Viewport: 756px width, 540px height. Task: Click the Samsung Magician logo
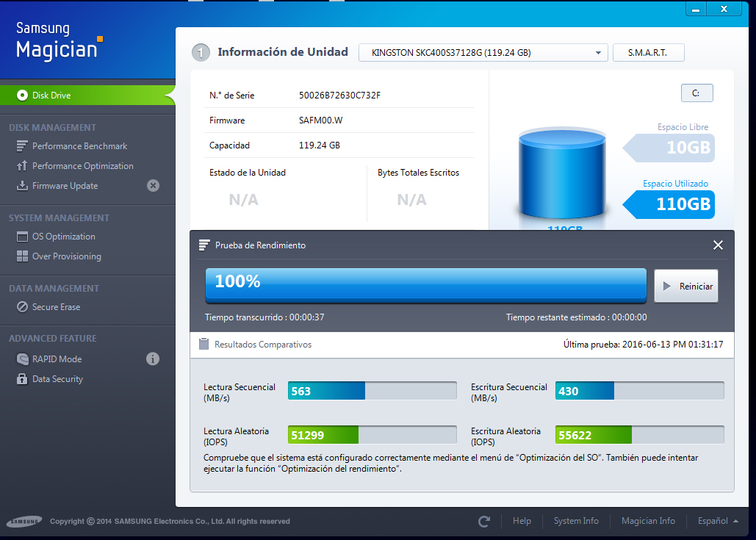(59, 41)
